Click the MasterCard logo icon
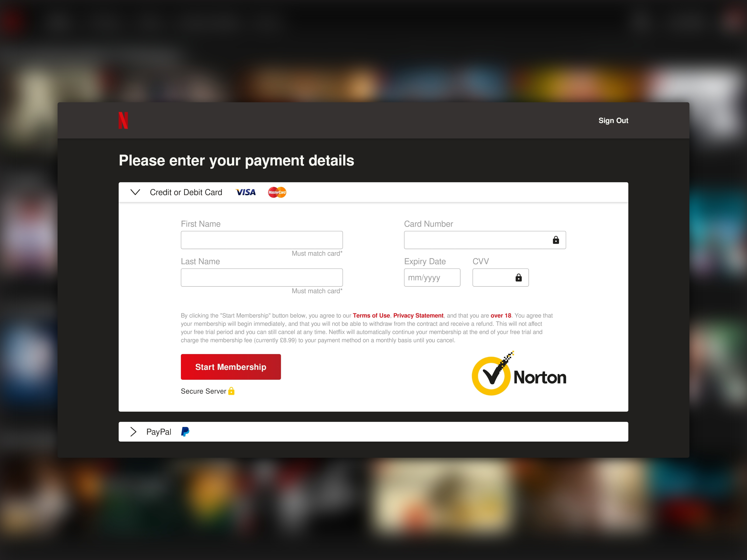 [x=277, y=192]
